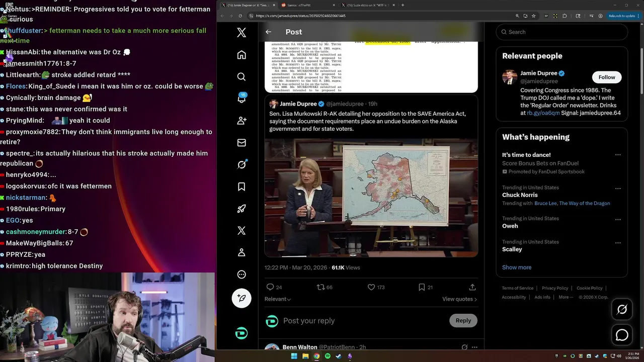Open the Windows Start button
Image resolution: width=644 pixels, height=362 pixels.
(x=294, y=356)
